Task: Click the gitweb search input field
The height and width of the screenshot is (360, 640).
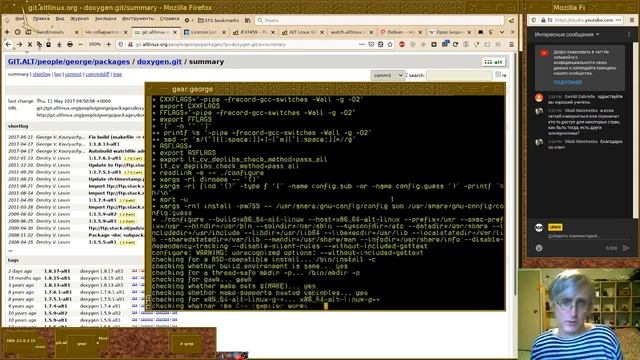Action: click(459, 76)
